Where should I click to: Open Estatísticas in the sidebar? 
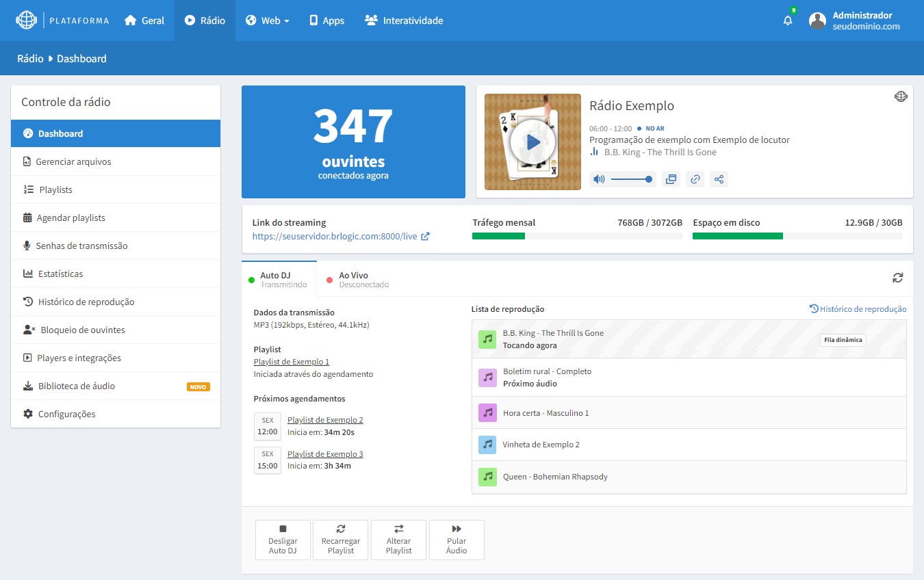60,274
